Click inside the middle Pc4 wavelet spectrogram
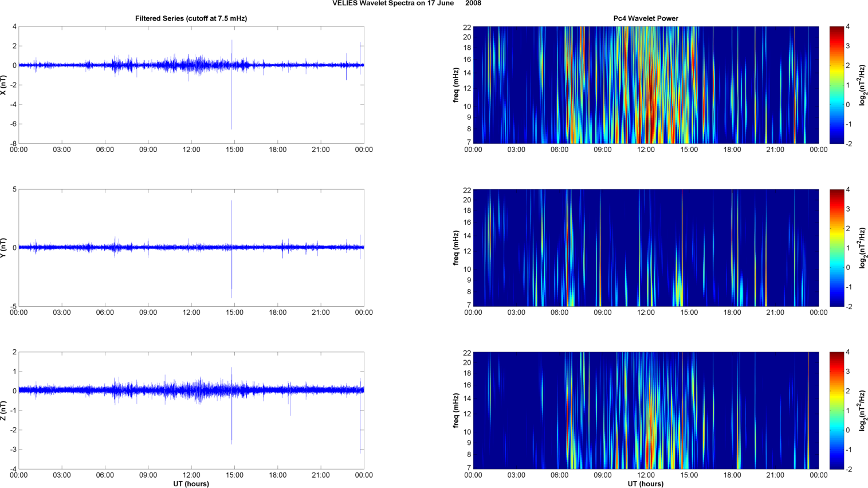The image size is (868, 488). [646, 248]
